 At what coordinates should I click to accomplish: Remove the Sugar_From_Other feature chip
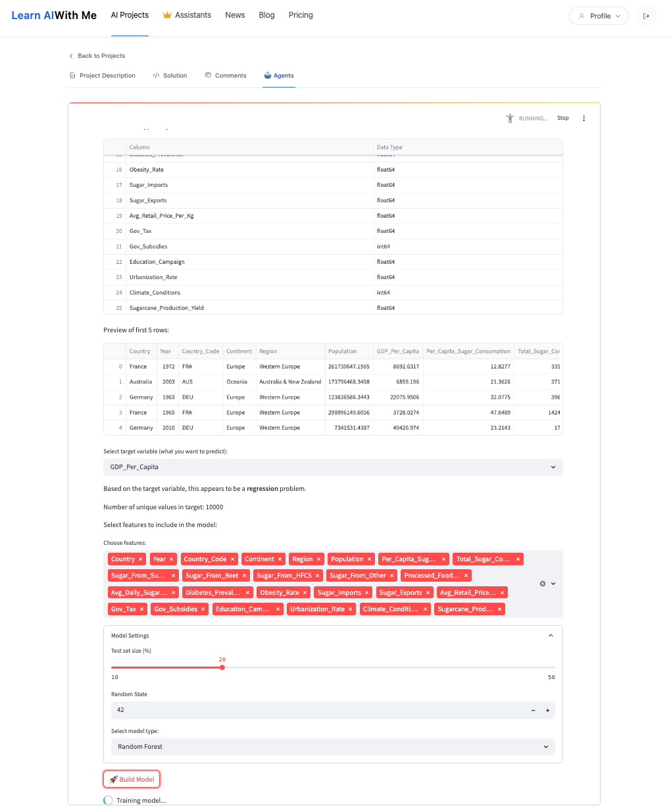pos(391,576)
